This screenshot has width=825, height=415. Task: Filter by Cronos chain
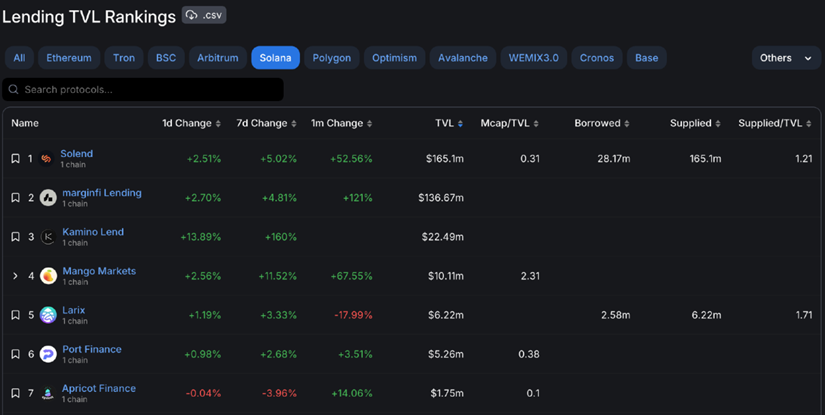597,58
